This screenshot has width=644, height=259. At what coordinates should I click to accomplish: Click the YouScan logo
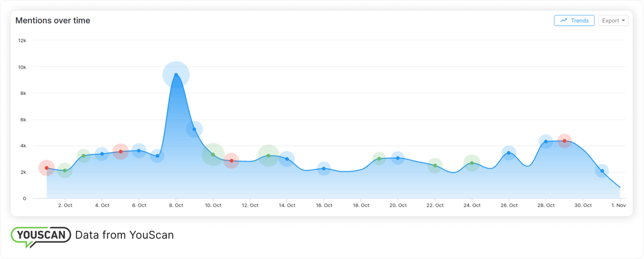(x=41, y=236)
